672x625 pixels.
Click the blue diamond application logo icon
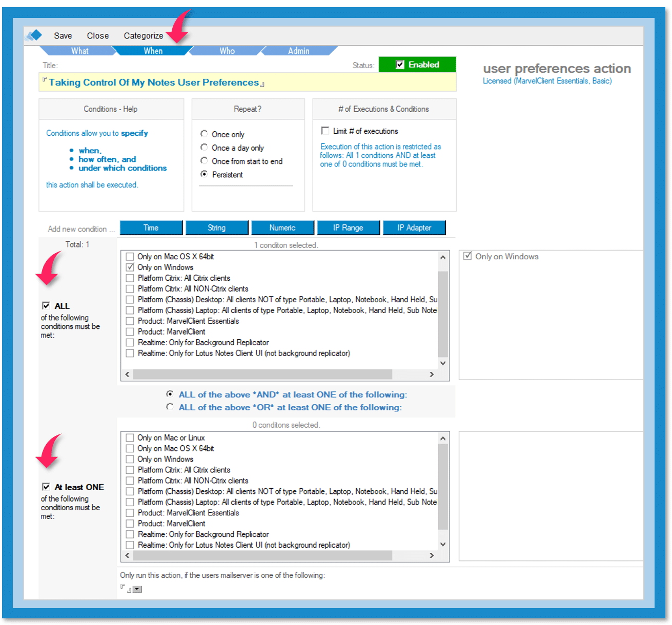(x=35, y=35)
